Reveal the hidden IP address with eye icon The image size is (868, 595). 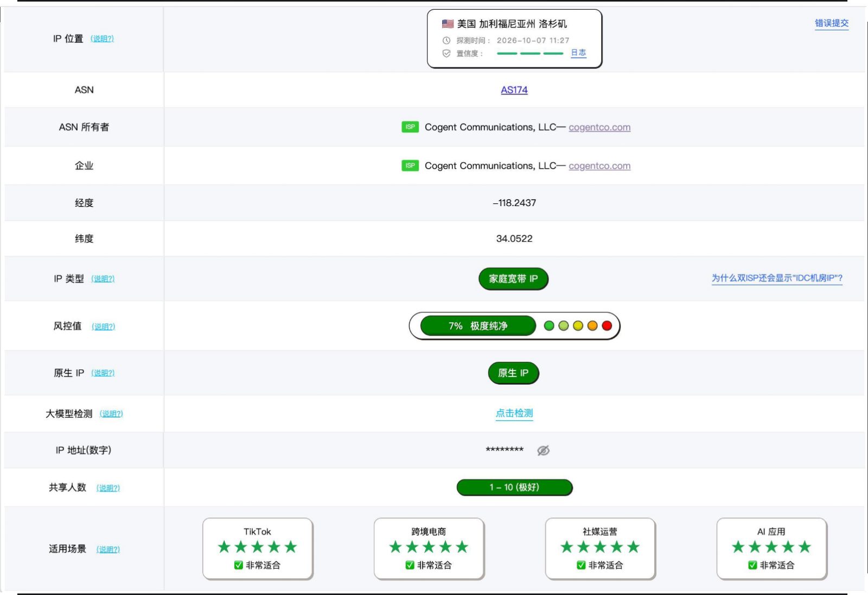pyautogui.click(x=543, y=450)
